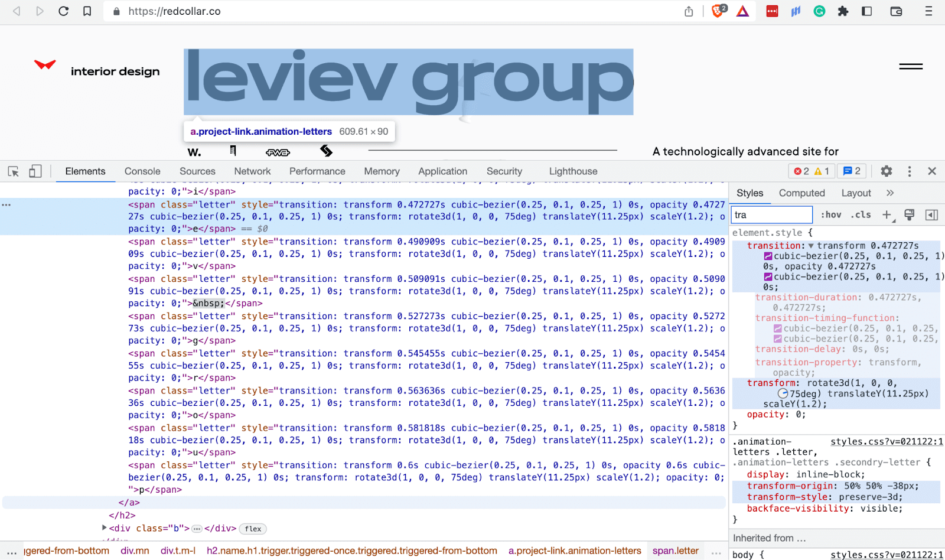
Task: Expand the div class="b" node
Action: [105, 528]
